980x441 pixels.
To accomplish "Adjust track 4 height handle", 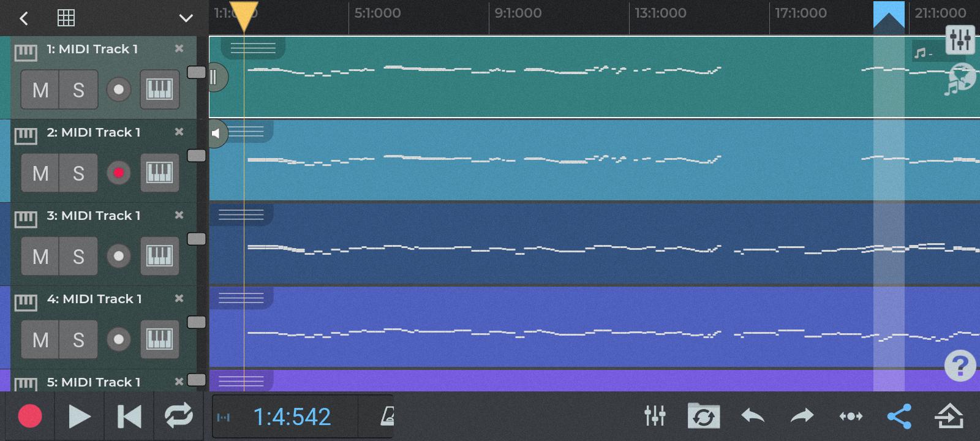I will pyautogui.click(x=196, y=322).
